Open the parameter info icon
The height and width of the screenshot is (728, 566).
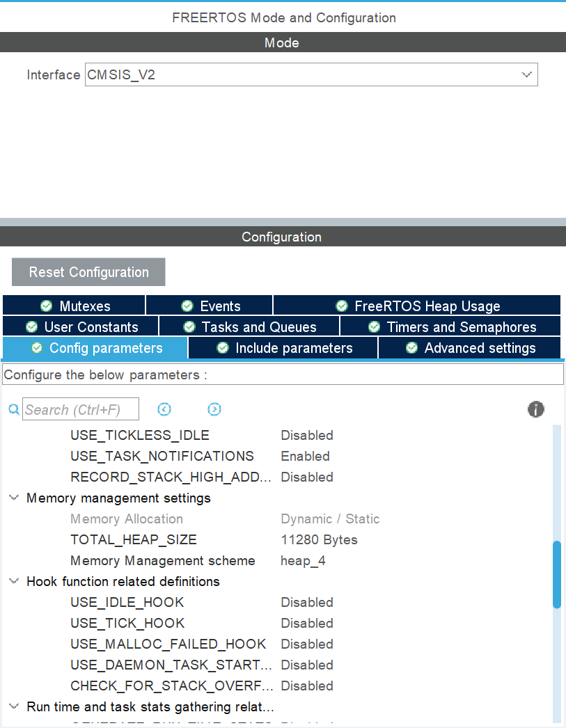click(x=535, y=409)
